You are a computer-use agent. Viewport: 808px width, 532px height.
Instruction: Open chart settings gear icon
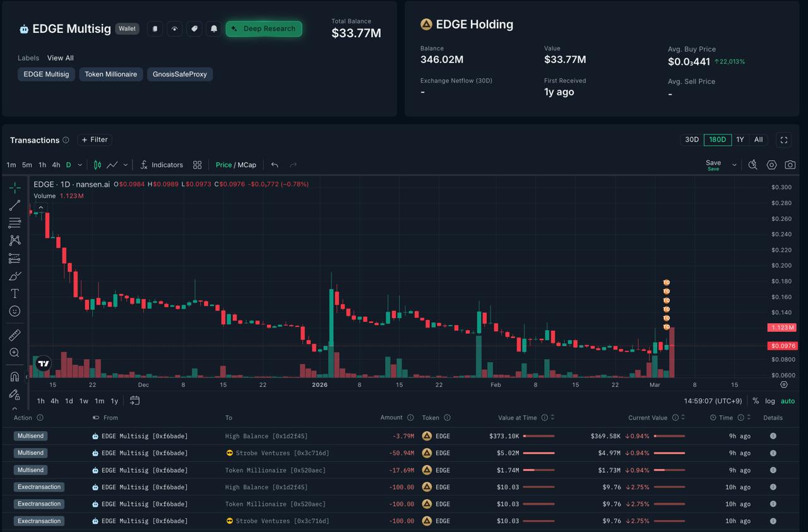771,165
